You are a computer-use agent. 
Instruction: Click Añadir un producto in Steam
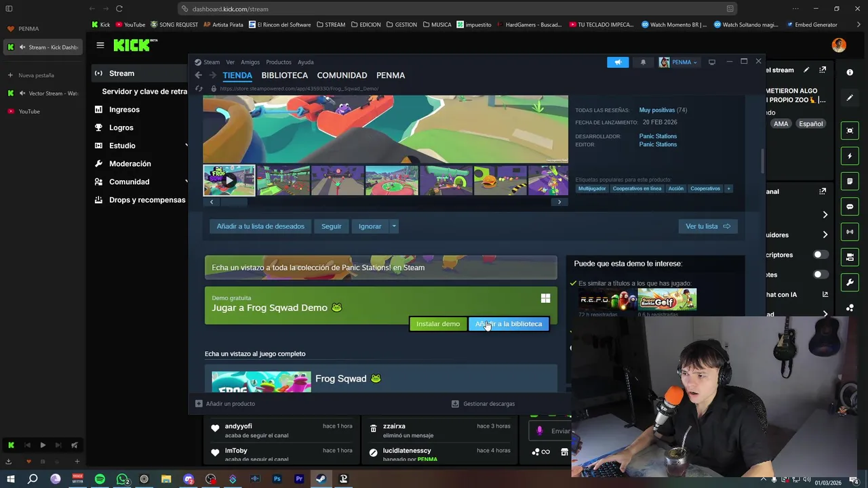(225, 404)
